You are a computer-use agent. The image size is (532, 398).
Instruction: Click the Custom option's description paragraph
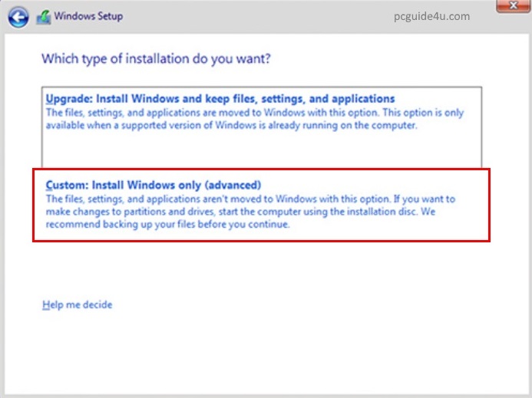pyautogui.click(x=249, y=211)
